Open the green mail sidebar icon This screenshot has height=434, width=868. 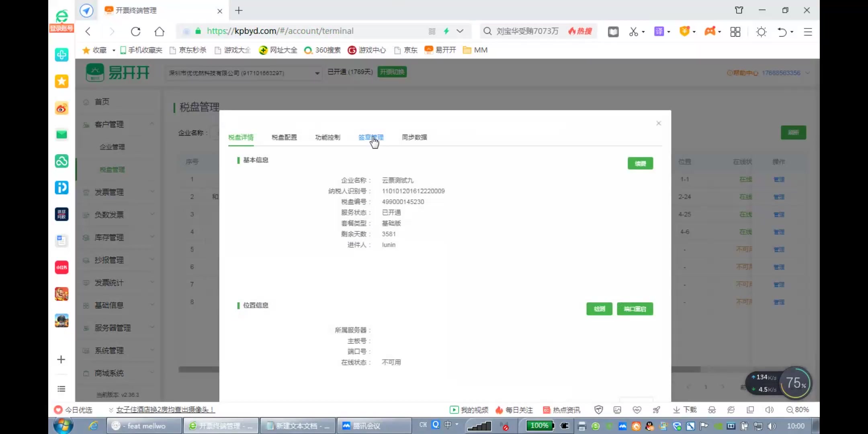pyautogui.click(x=61, y=134)
